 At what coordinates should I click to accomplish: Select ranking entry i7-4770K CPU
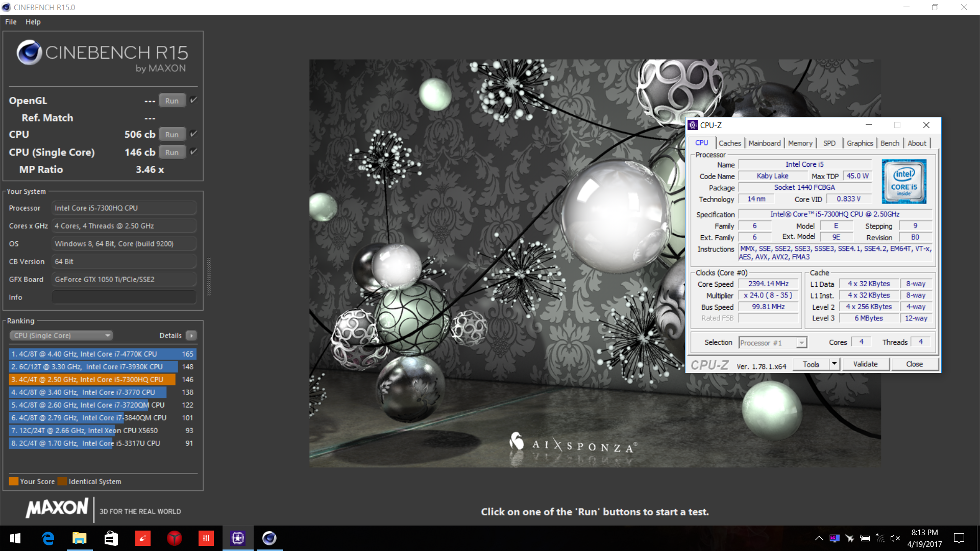point(103,354)
